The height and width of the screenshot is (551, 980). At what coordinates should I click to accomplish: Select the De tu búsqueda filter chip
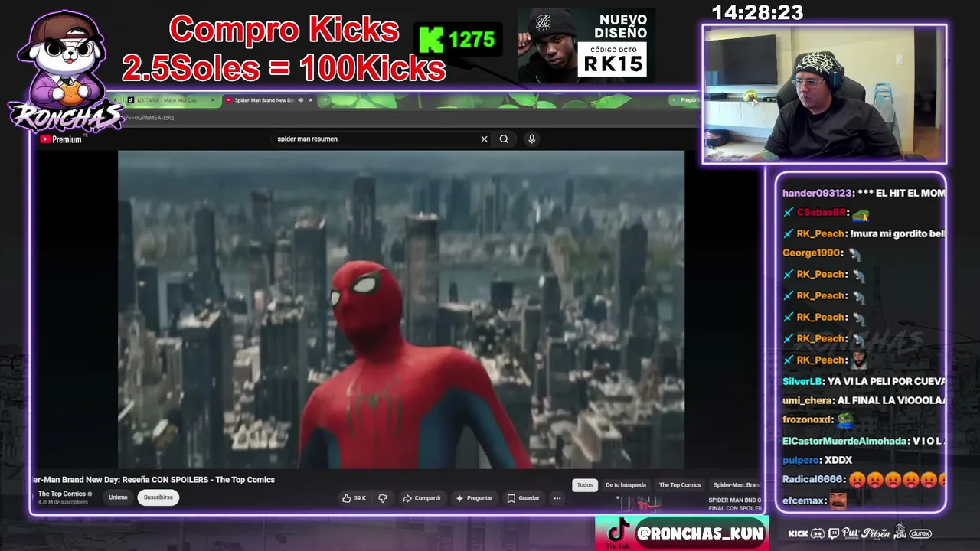626,485
